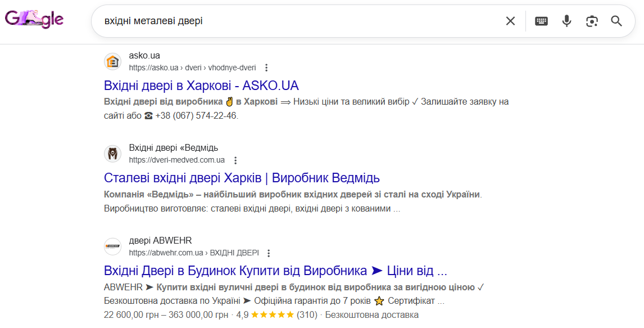Viewport: 644px width, 328px height.
Task: Open the ABWEHR "Вхідні Двері в Будинок Купити" result
Action: pyautogui.click(x=275, y=270)
